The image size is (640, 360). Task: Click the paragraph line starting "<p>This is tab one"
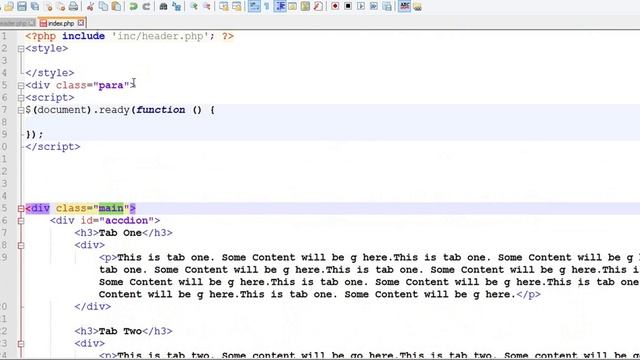pyautogui.click(x=369, y=257)
